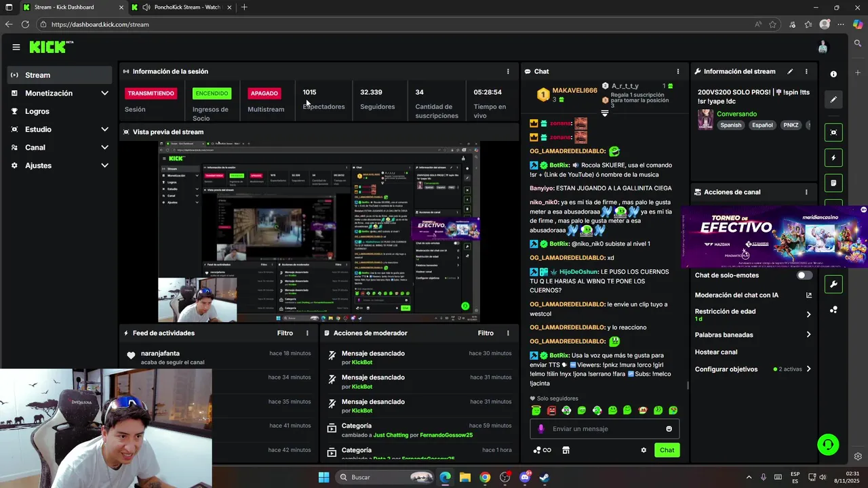Screen dimensions: 868x488
Task: Reload the page in browser toolbar
Action: click(25, 24)
